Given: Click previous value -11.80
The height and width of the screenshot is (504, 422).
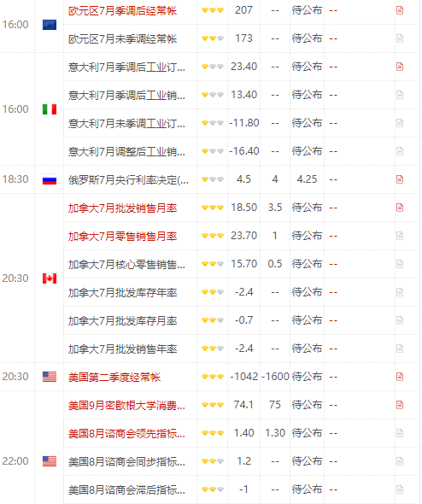Looking at the screenshot, I should tap(244, 123).
